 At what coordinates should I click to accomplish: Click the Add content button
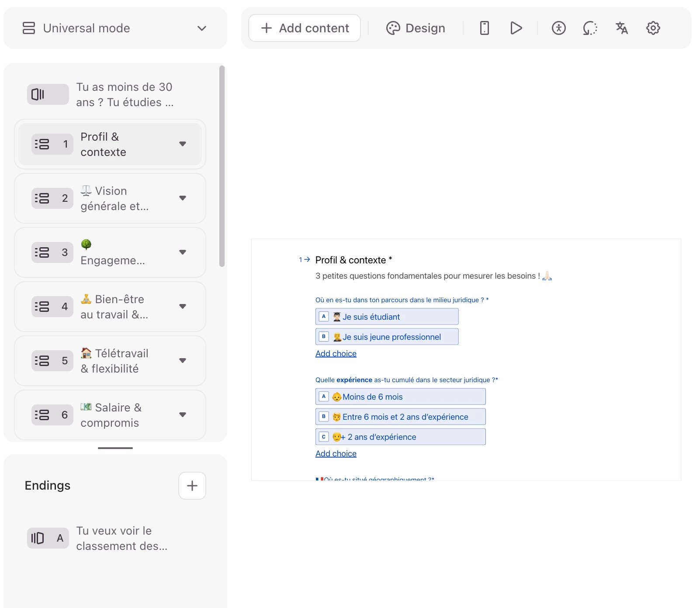(305, 28)
